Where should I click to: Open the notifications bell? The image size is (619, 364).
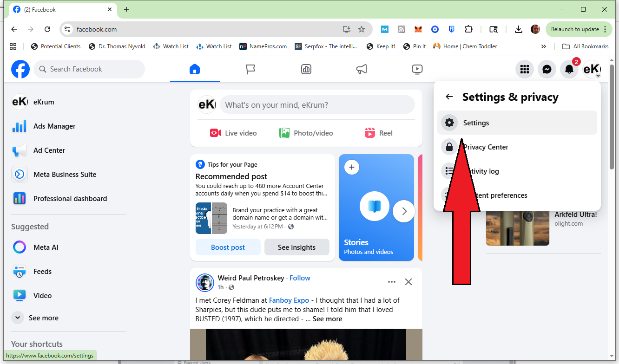pos(569,69)
